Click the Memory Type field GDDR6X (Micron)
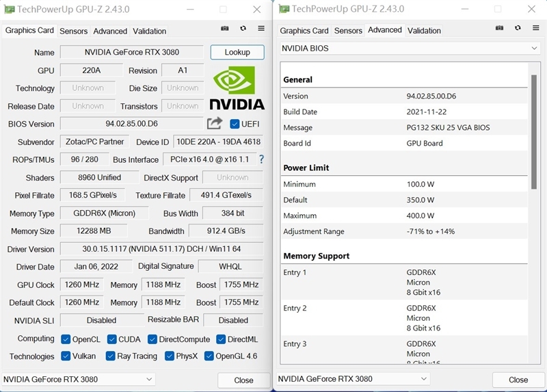Image resolution: width=547 pixels, height=392 pixels. (x=105, y=213)
